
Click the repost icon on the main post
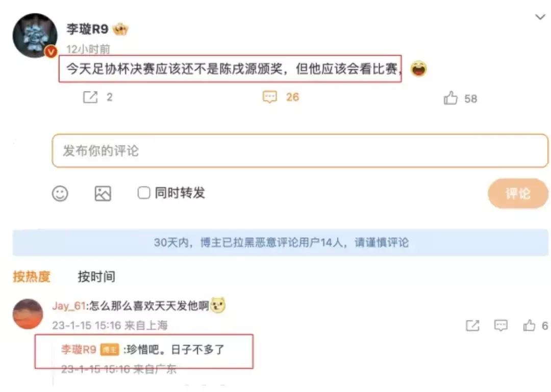(89, 97)
